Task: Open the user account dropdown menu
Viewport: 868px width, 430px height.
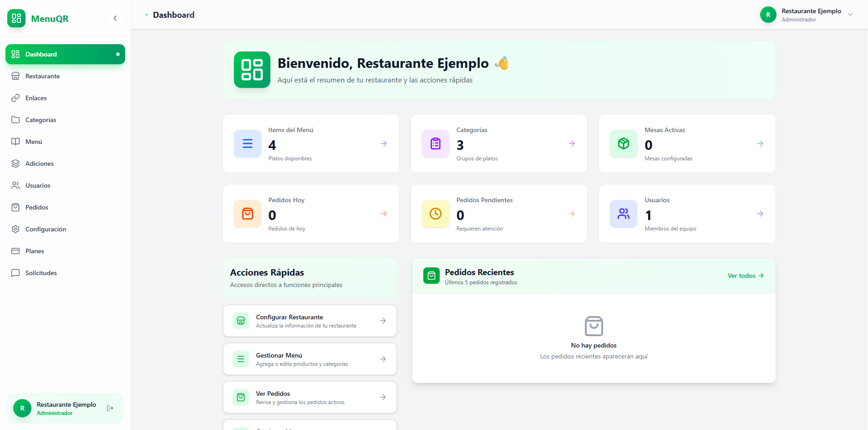Action: (x=850, y=15)
